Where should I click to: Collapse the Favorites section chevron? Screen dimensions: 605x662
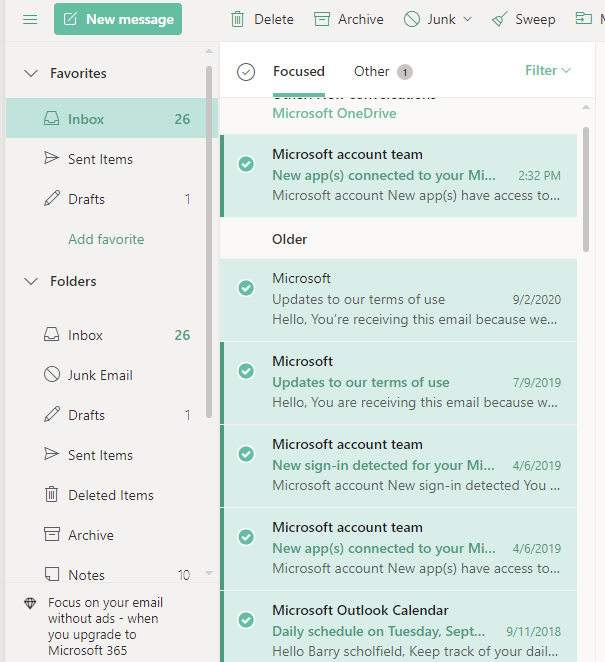(31, 73)
